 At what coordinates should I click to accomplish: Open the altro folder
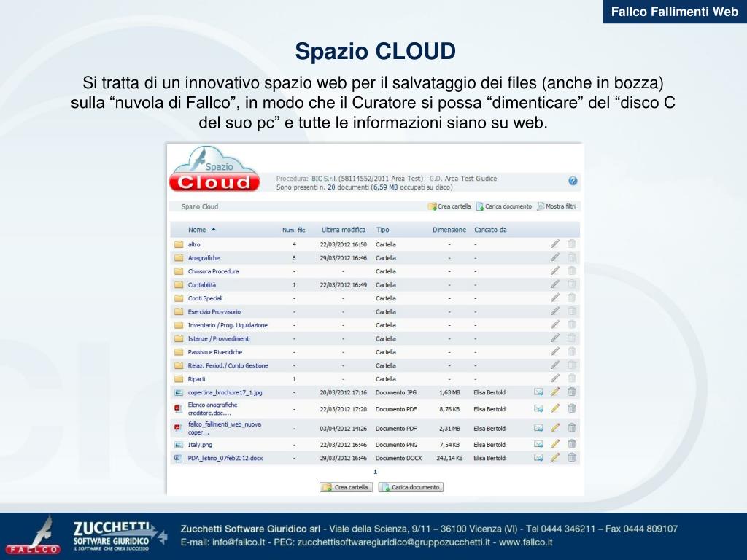coord(194,244)
